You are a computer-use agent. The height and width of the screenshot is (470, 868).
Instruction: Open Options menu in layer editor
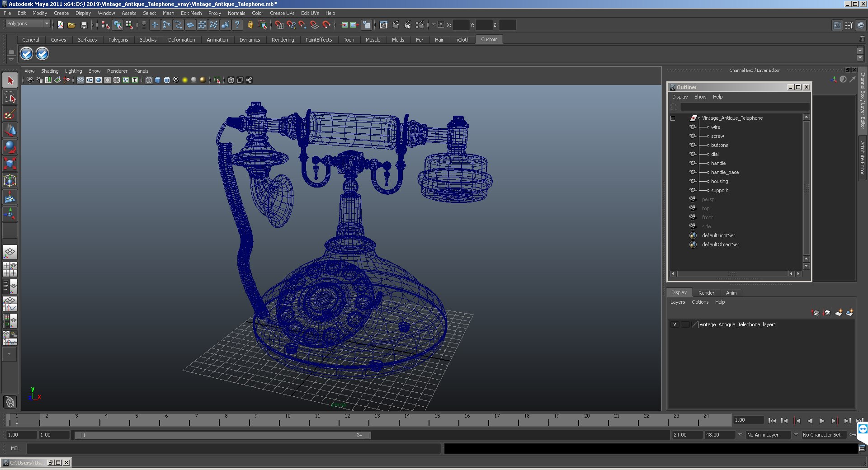(x=700, y=302)
